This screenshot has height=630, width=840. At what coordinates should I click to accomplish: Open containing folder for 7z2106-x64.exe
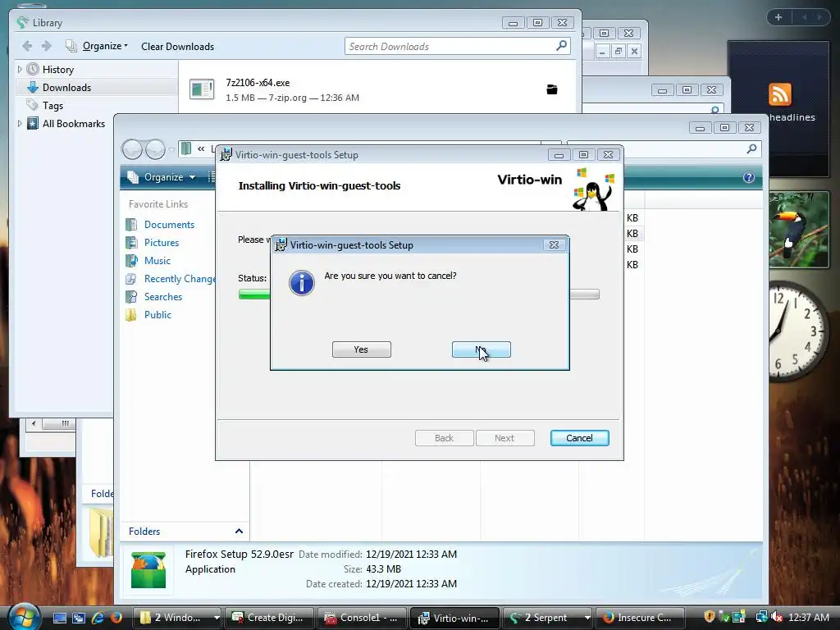[x=552, y=89]
